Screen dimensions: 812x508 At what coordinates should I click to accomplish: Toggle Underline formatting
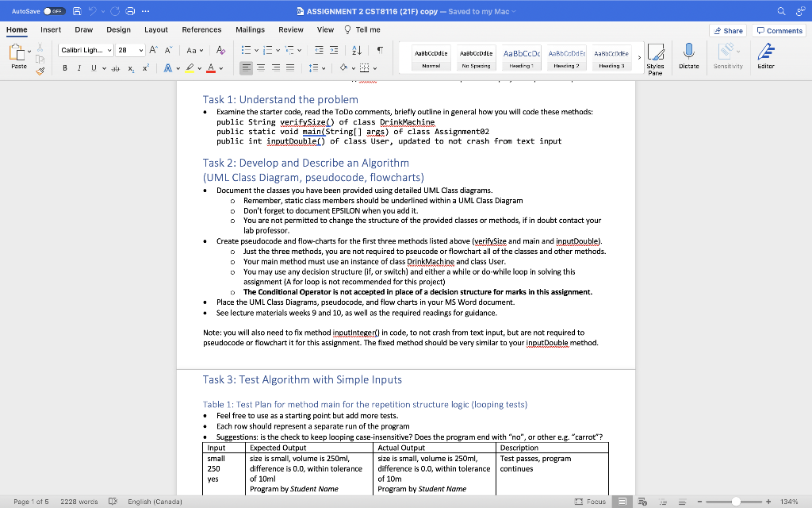94,68
